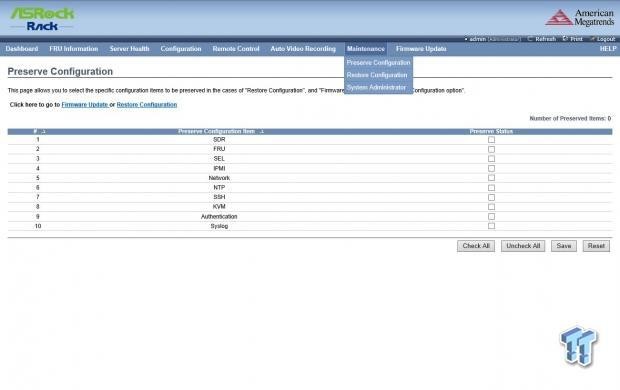Screen dimensions: 620x390
Task: Click the ASRock Rack logo
Action: (42, 19)
